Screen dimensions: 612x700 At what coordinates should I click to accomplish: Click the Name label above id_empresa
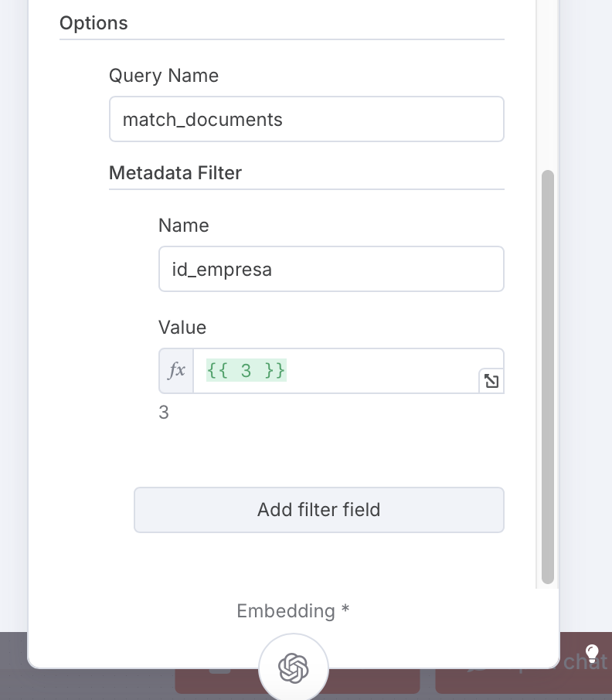click(183, 226)
